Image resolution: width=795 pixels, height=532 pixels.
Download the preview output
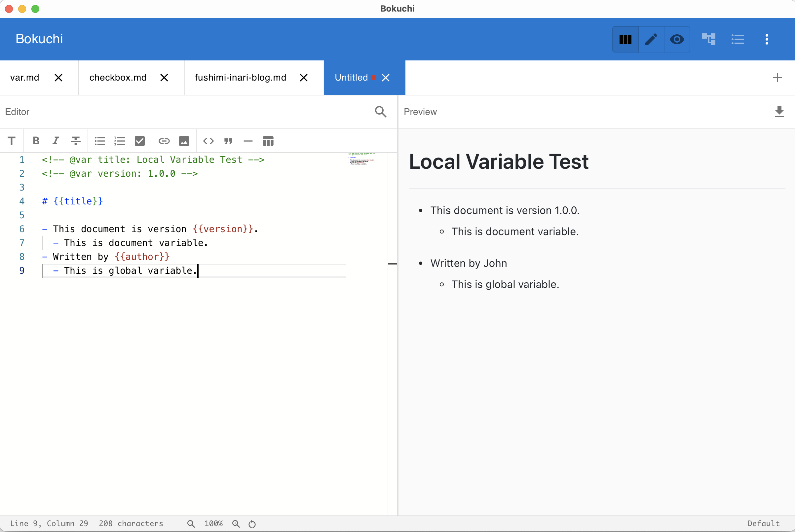[x=779, y=112]
